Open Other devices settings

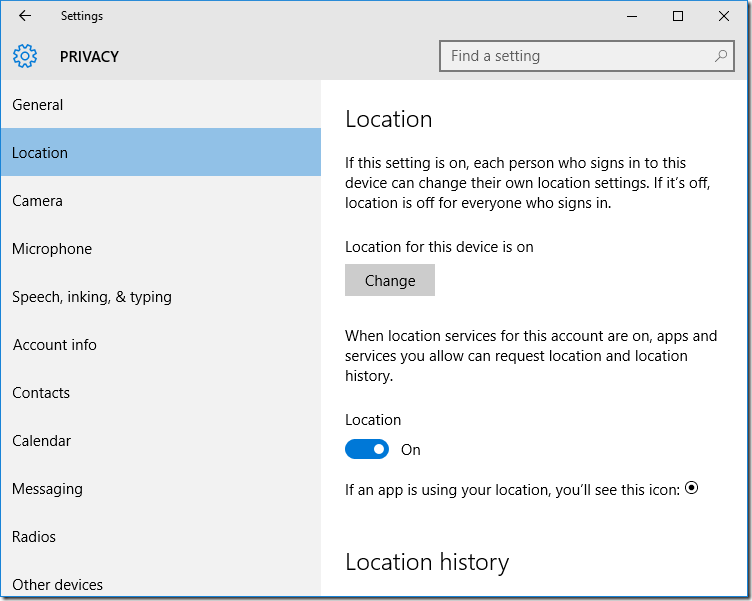[161, 580]
